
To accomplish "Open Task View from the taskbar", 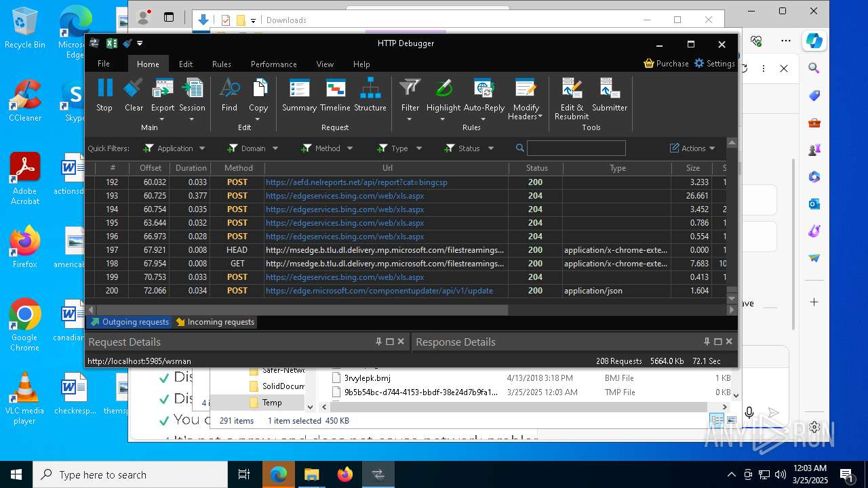I will point(245,474).
